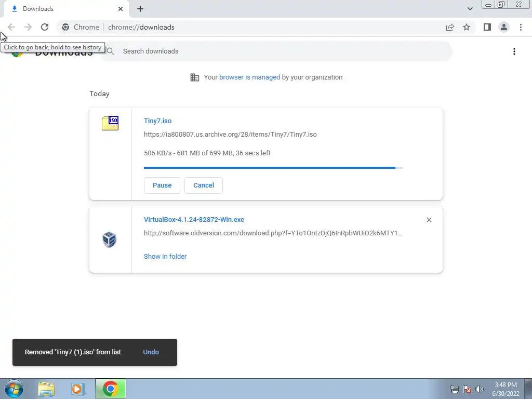Click the Tiny7.iso download progress bar
532x399 pixels.
(x=273, y=168)
